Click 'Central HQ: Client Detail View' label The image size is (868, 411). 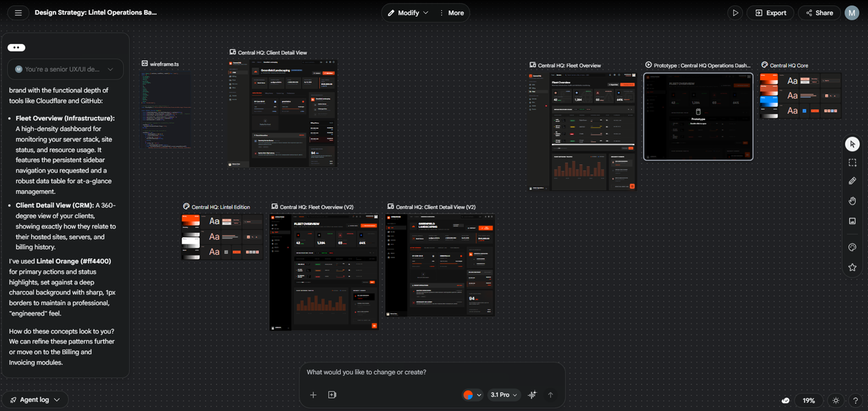[x=273, y=53]
